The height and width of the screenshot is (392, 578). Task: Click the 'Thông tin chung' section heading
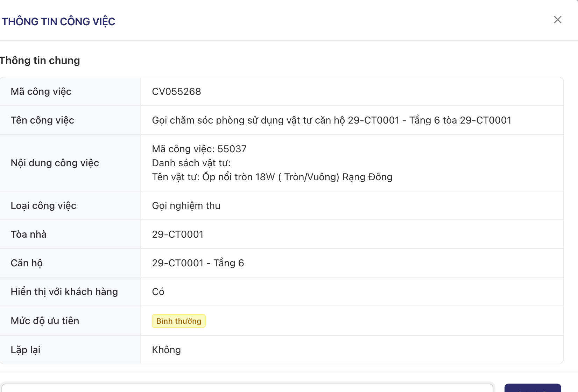click(40, 61)
